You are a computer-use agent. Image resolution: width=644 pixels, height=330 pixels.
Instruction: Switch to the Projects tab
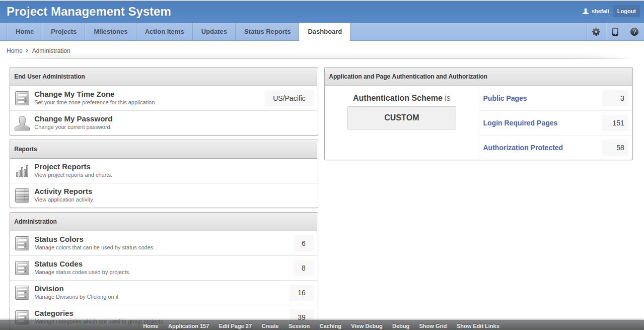coord(64,32)
